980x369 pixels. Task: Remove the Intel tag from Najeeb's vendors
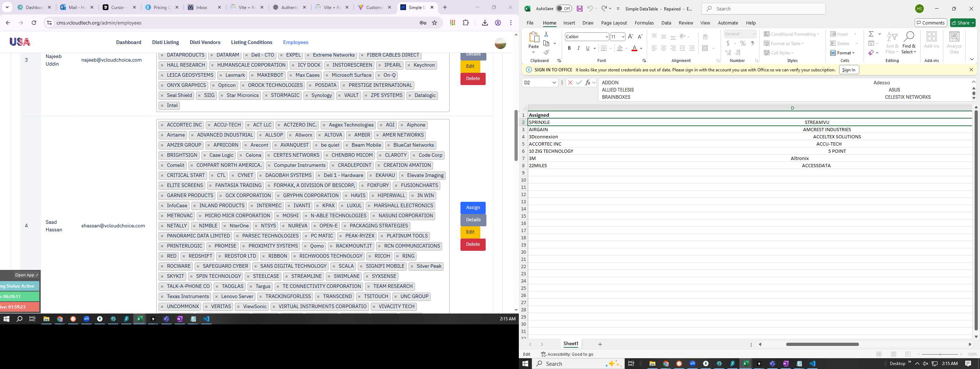coord(162,106)
